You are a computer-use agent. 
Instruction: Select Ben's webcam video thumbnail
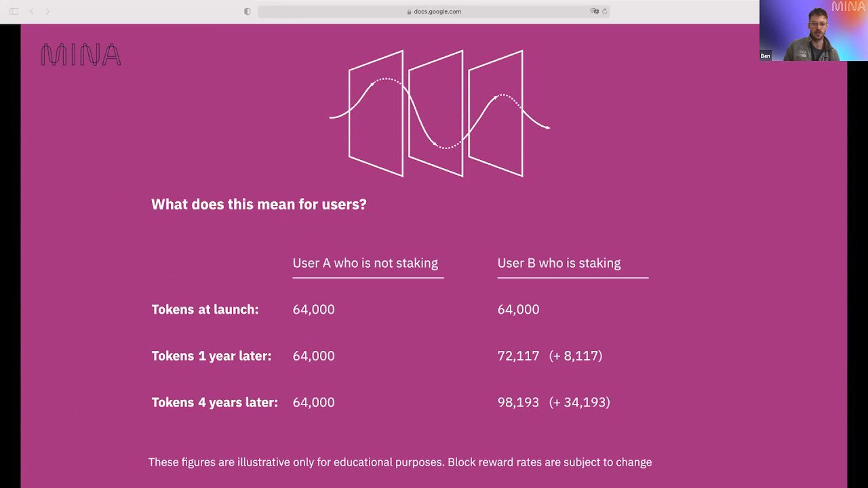pos(813,30)
